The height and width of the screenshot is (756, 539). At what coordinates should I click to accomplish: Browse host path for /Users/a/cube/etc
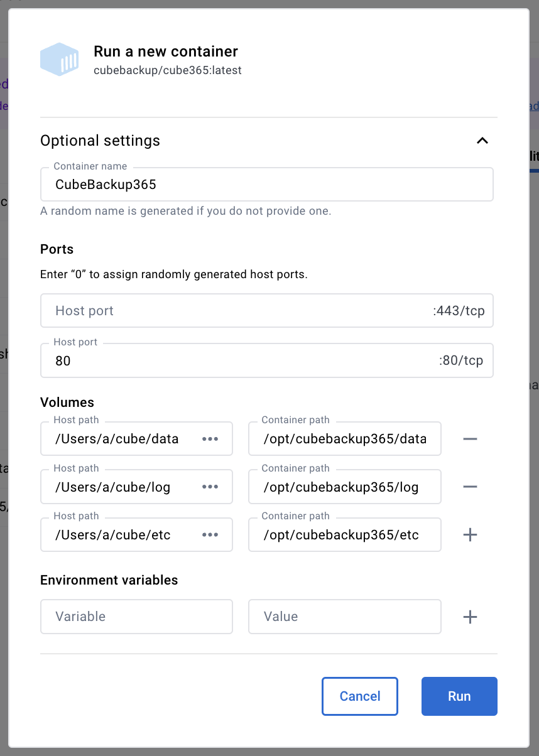coord(210,535)
